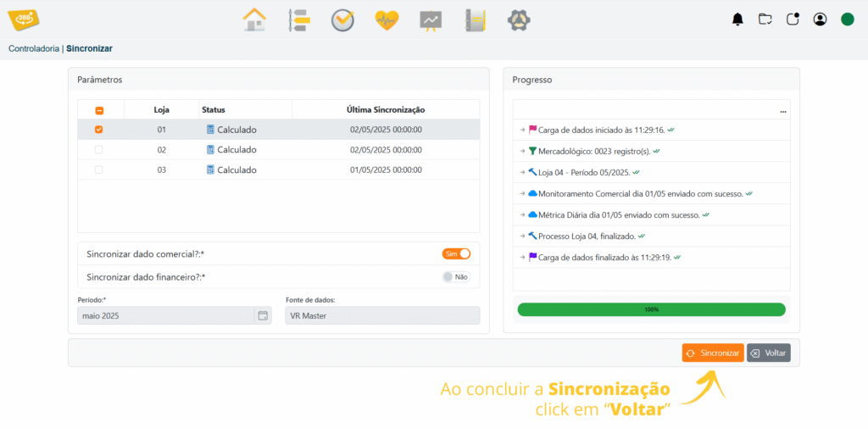This screenshot has height=428, width=868.
Task: Click 'Mercadológico: 0023 registro(s)' entry
Action: click(x=652, y=151)
